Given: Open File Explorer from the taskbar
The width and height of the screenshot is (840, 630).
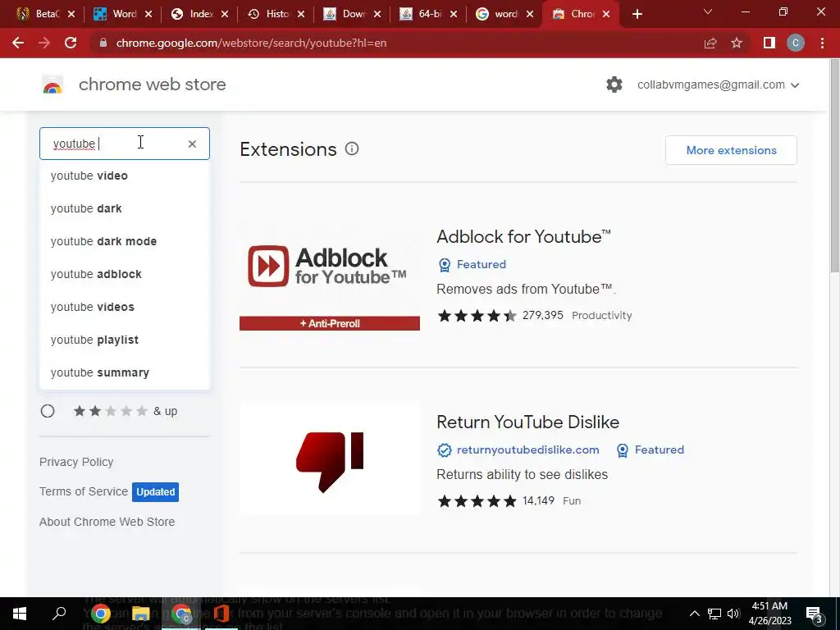Looking at the screenshot, I should (141, 614).
